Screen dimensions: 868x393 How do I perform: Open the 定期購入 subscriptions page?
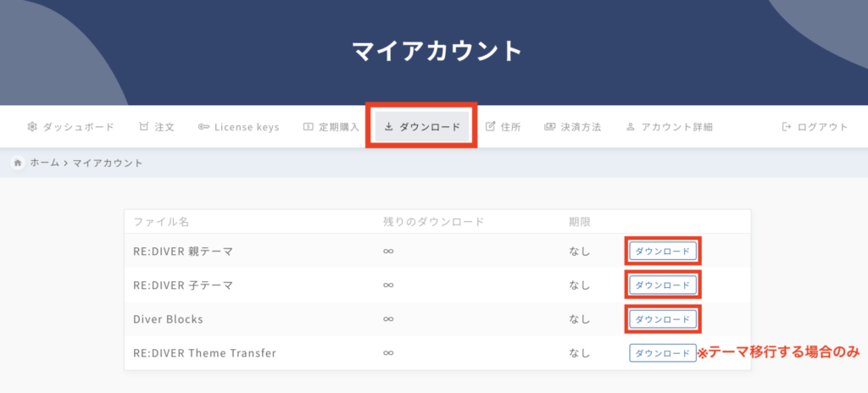point(331,127)
